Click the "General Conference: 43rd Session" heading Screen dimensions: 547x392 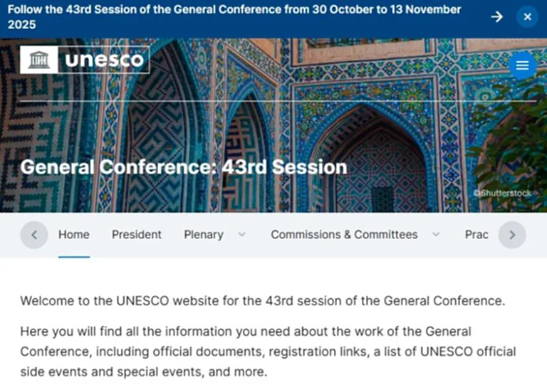184,167
